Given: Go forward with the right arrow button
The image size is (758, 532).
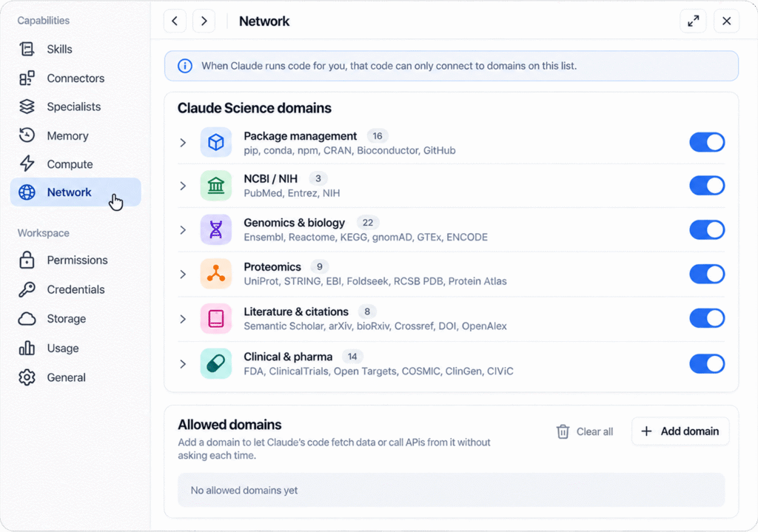Looking at the screenshot, I should 204,21.
